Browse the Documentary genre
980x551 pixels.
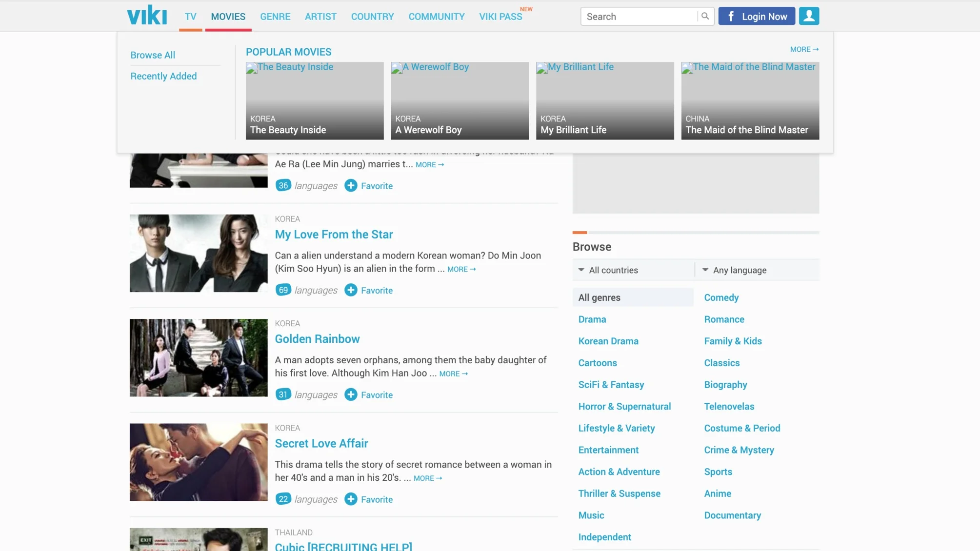click(x=732, y=515)
